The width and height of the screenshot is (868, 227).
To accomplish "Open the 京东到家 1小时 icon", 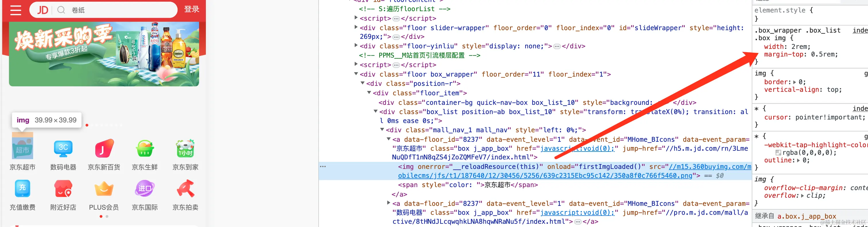I will (x=185, y=149).
